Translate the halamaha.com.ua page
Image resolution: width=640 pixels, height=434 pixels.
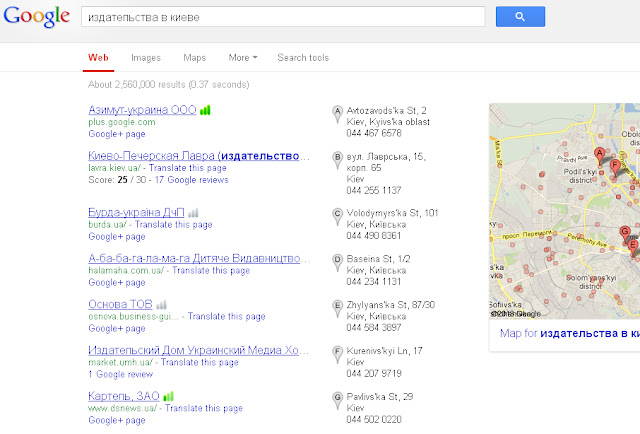click(211, 270)
